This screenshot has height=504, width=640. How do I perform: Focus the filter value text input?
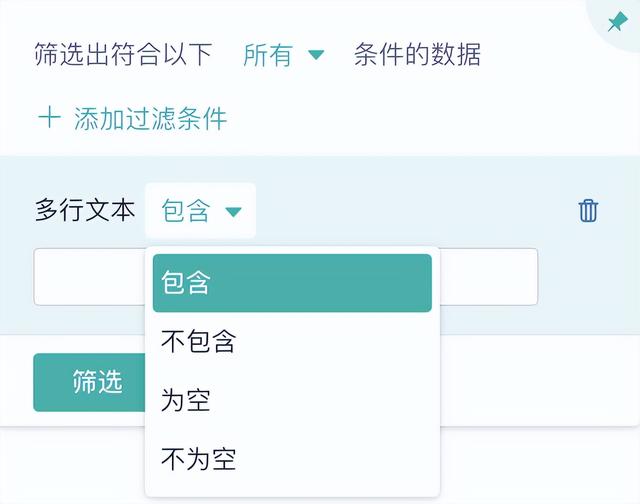(x=88, y=276)
